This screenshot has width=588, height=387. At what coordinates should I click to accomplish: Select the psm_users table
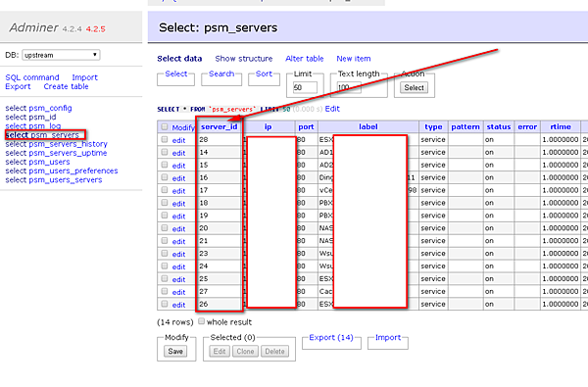[49, 162]
